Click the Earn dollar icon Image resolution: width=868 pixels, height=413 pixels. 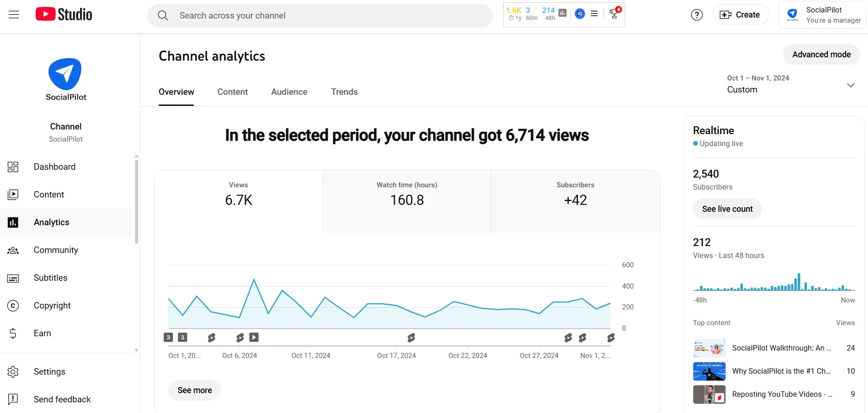tap(13, 333)
